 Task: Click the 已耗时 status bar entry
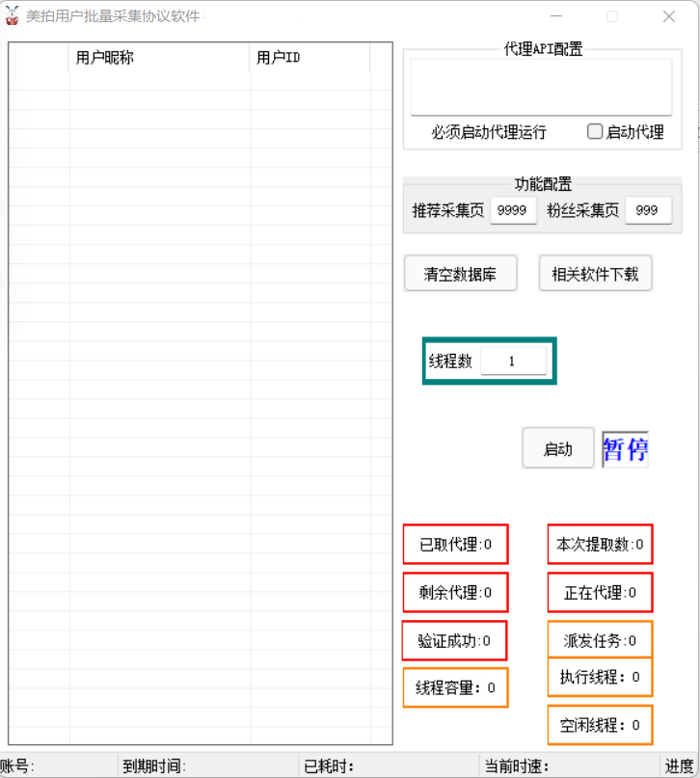coord(390,765)
